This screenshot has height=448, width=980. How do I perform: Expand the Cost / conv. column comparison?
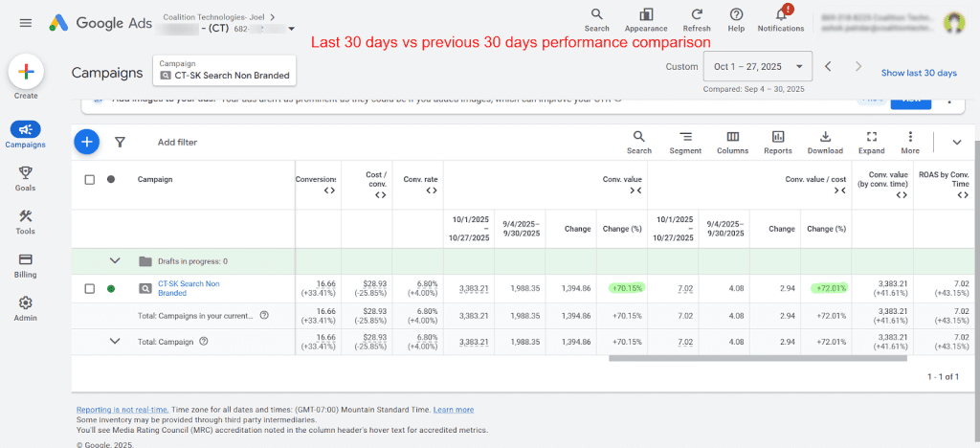pos(380,195)
